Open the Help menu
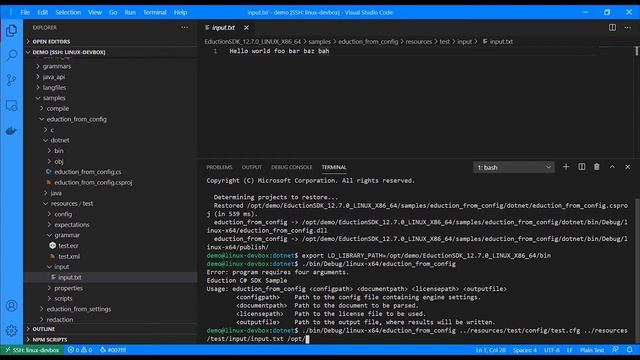Screen dimensions: 640x360 pos(180,12)
